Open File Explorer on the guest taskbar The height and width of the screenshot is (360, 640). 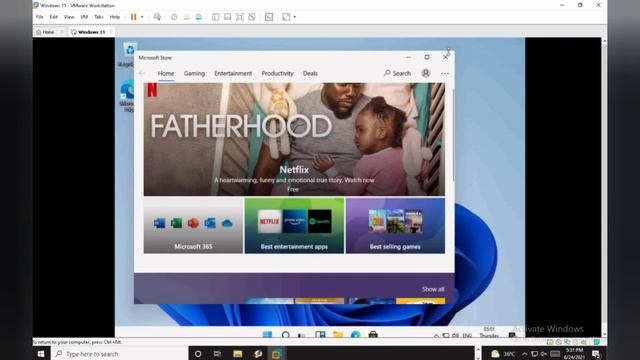click(338, 335)
